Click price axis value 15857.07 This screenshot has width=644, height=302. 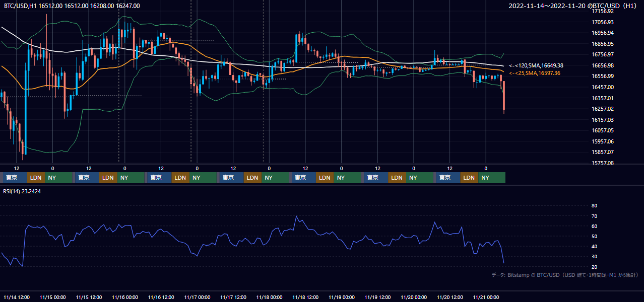point(602,152)
